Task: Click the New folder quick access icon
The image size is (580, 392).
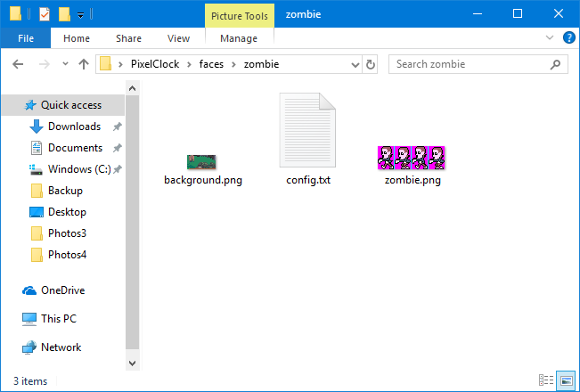Action: [64, 14]
